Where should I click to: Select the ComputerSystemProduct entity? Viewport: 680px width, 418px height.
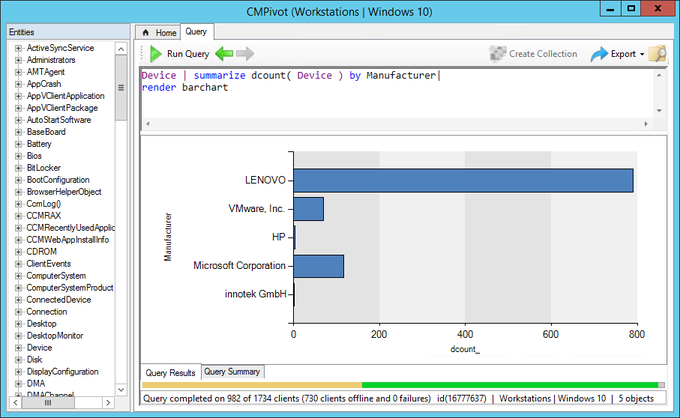[x=70, y=288]
